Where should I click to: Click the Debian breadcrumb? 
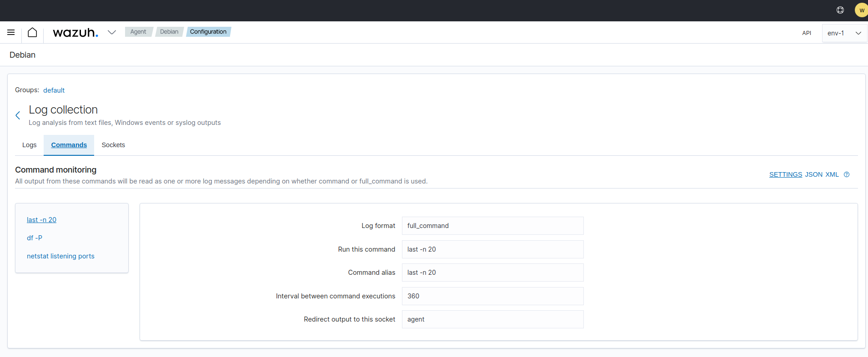click(x=169, y=32)
